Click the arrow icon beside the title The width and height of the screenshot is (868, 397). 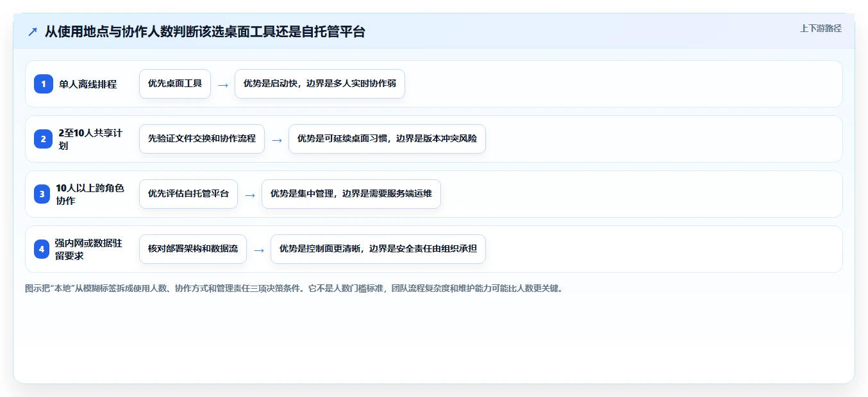point(33,32)
